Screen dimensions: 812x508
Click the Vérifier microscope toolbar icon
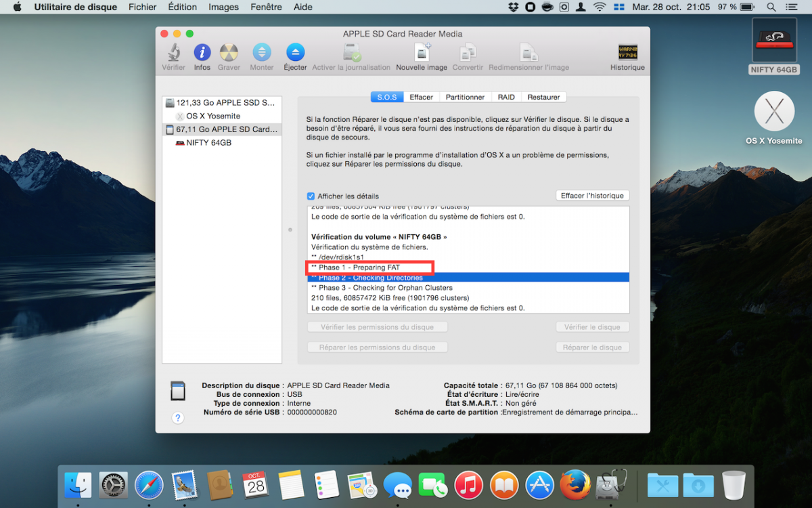[x=174, y=53]
